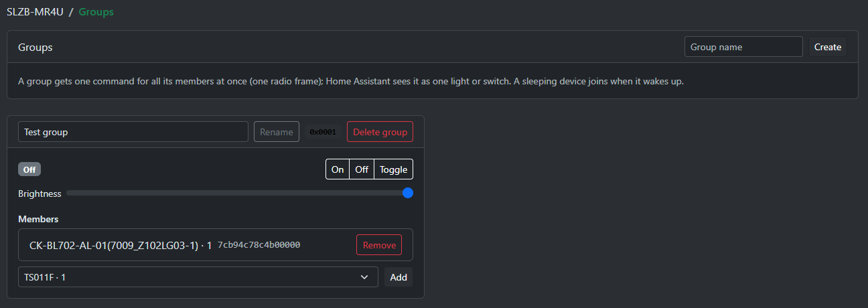Open the SLZB-MR4U breadcrumb link
Screen dimensions: 868x308
35,12
